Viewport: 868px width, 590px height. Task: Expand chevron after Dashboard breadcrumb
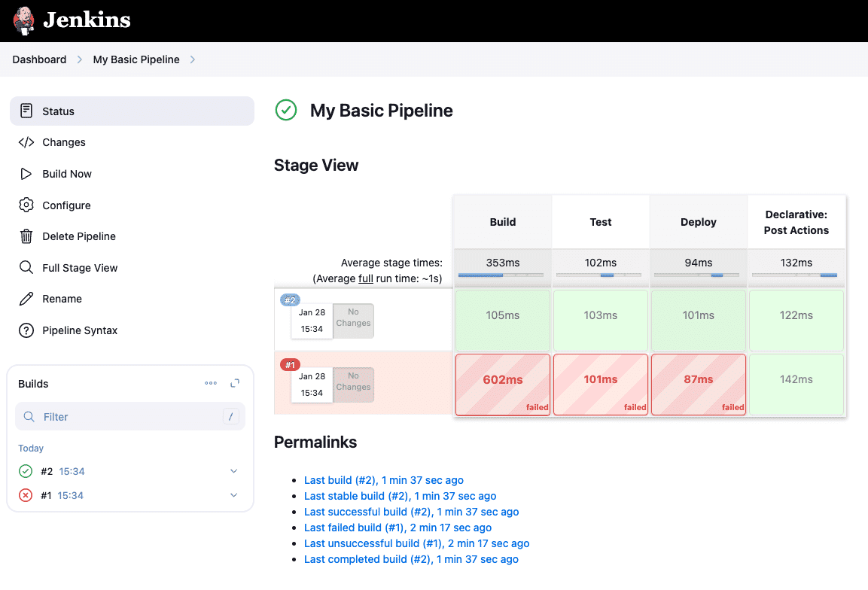pyautogui.click(x=80, y=59)
